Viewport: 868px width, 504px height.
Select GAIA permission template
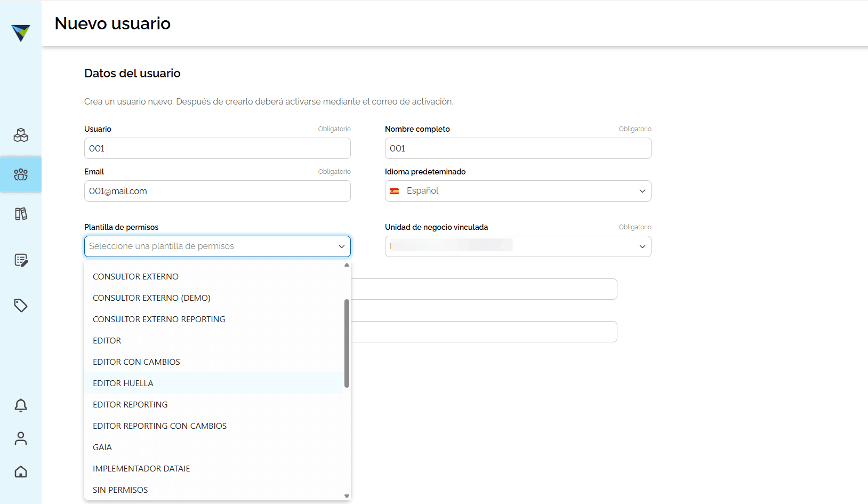tap(213, 447)
